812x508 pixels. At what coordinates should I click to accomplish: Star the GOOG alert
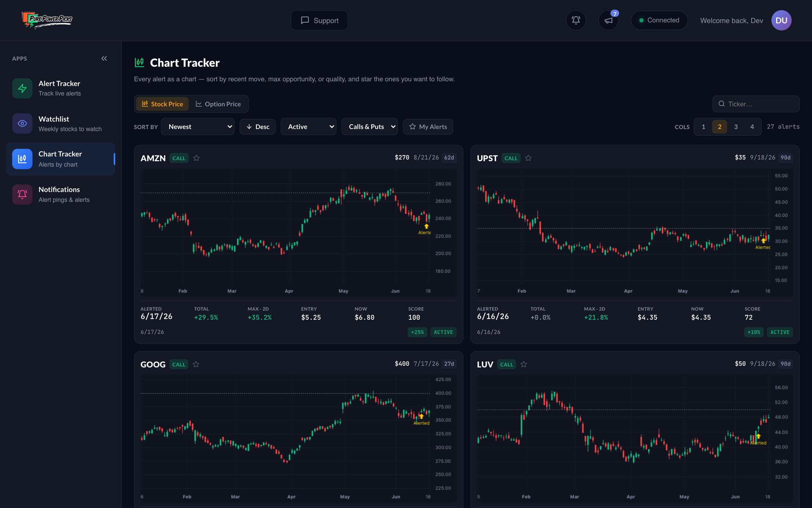point(196,364)
